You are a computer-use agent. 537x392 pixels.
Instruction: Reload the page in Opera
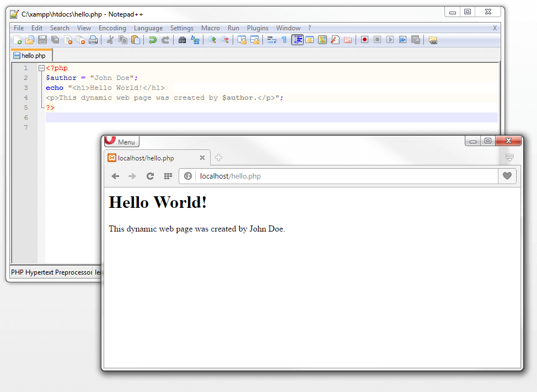point(149,176)
